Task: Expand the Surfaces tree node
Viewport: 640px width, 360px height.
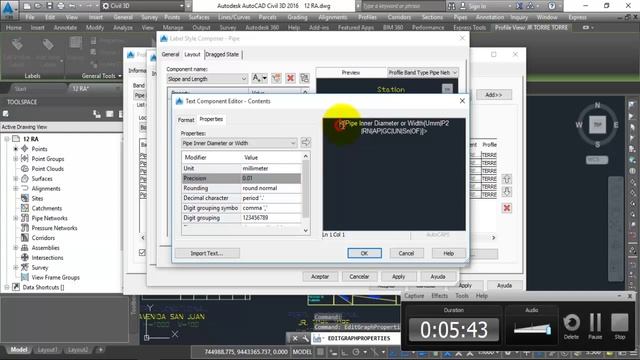Action: pos(16,178)
